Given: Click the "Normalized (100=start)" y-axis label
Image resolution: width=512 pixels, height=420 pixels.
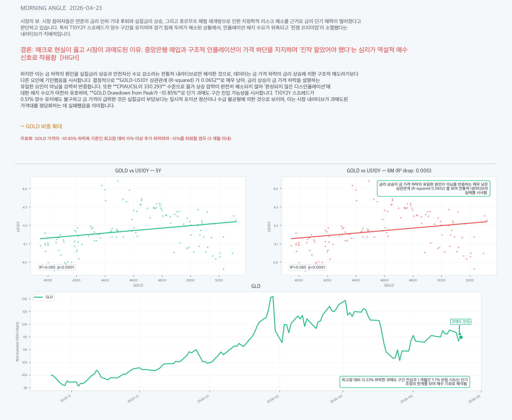Looking at the screenshot, I should tap(17, 341).
